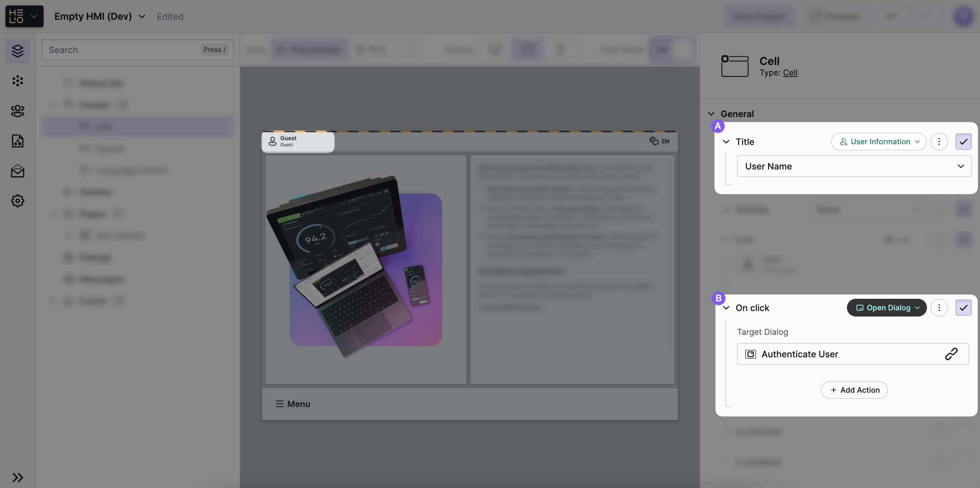Screen dimensions: 980x488
Task: Open the On click three-dot menu
Action: 938,308
